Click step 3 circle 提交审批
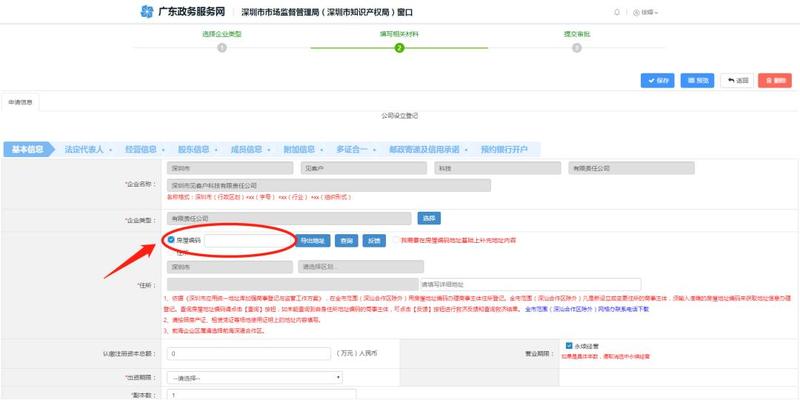 pos(577,47)
